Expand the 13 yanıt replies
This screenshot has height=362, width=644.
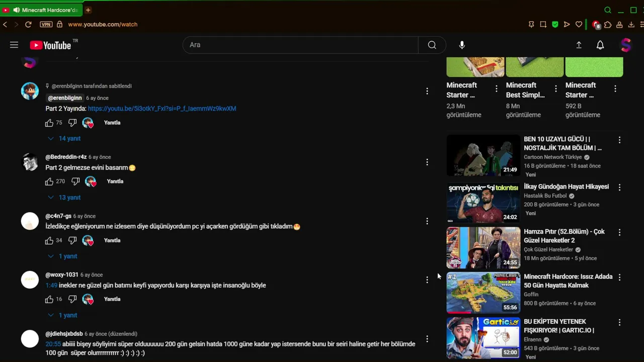coord(64,197)
